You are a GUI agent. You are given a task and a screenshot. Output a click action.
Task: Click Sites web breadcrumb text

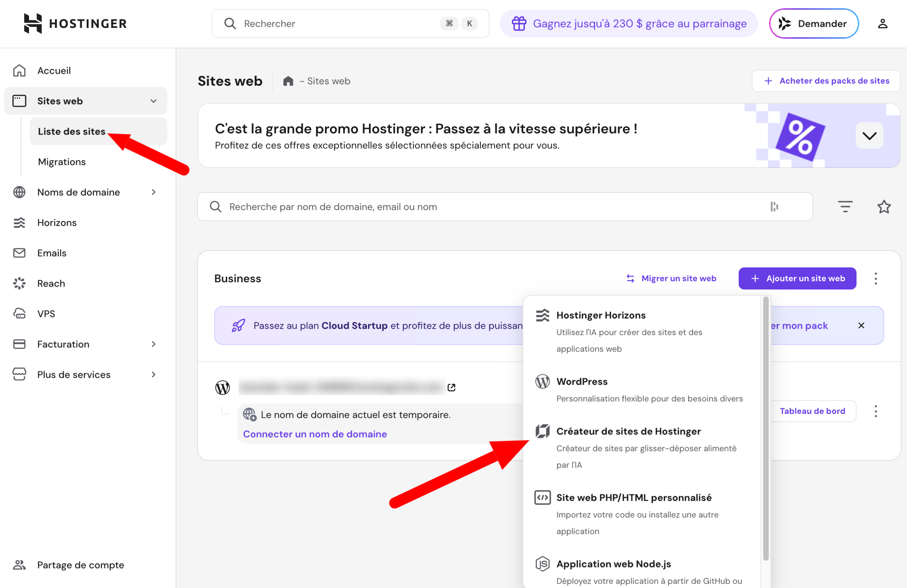tap(328, 81)
